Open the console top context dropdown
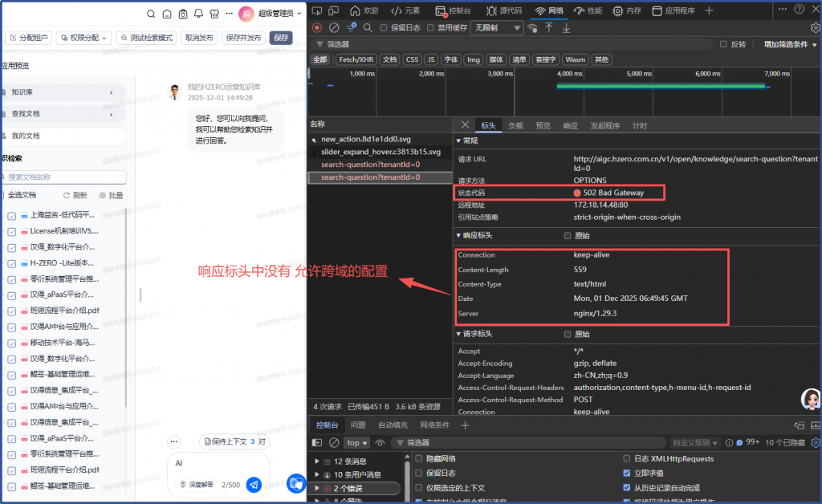 coord(356,442)
